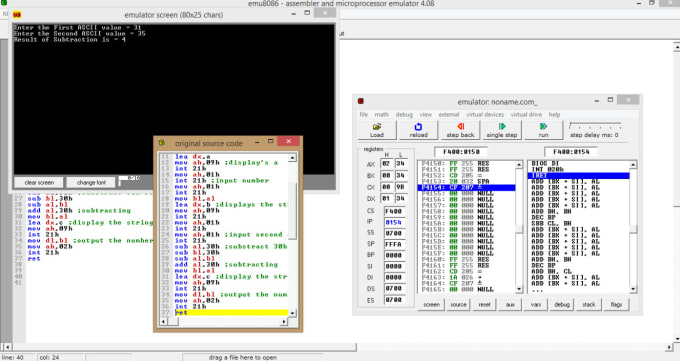Open the virtual drive menu
The height and width of the screenshot is (361, 680).
click(526, 115)
